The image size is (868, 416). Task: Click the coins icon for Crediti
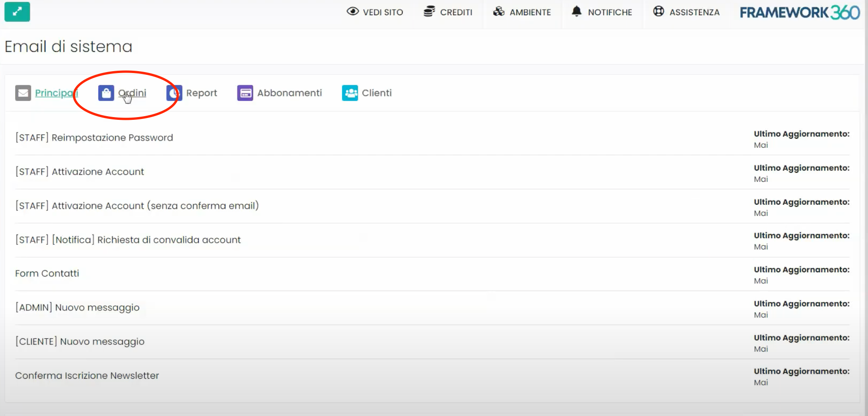point(429,11)
